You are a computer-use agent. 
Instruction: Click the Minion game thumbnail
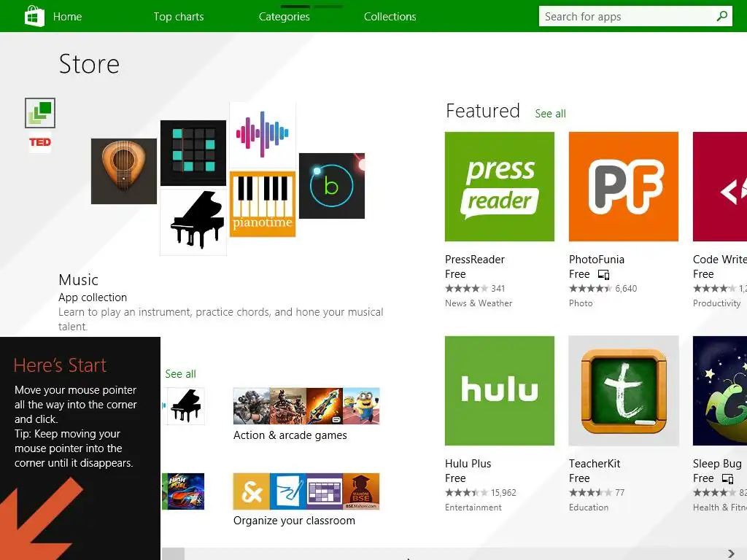click(361, 406)
